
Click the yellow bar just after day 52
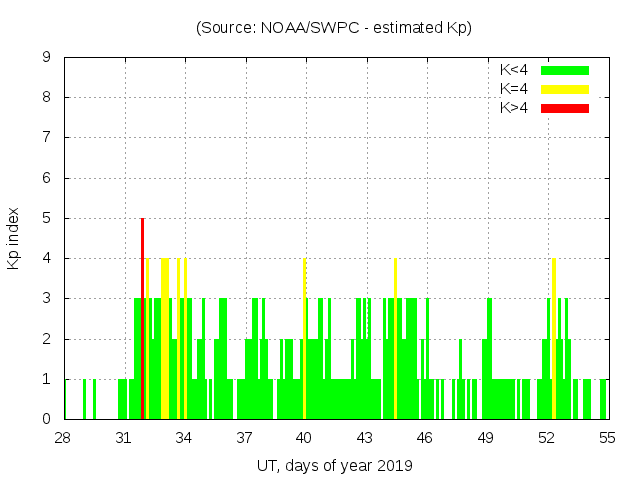553,338
